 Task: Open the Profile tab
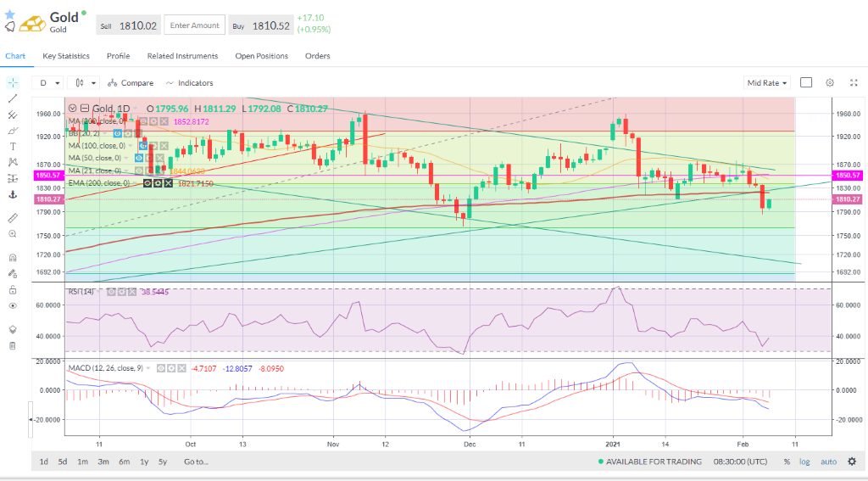point(118,56)
